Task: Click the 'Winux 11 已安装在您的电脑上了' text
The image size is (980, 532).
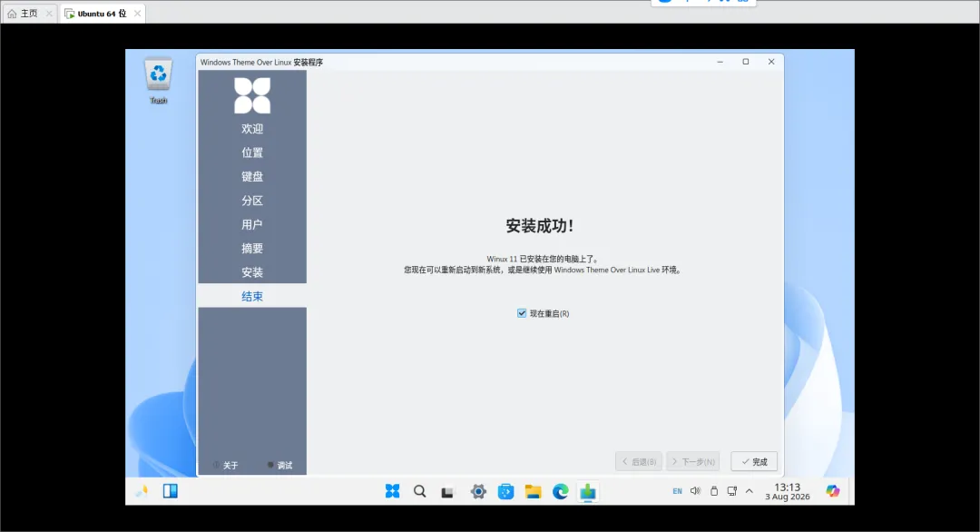Action: click(543, 259)
